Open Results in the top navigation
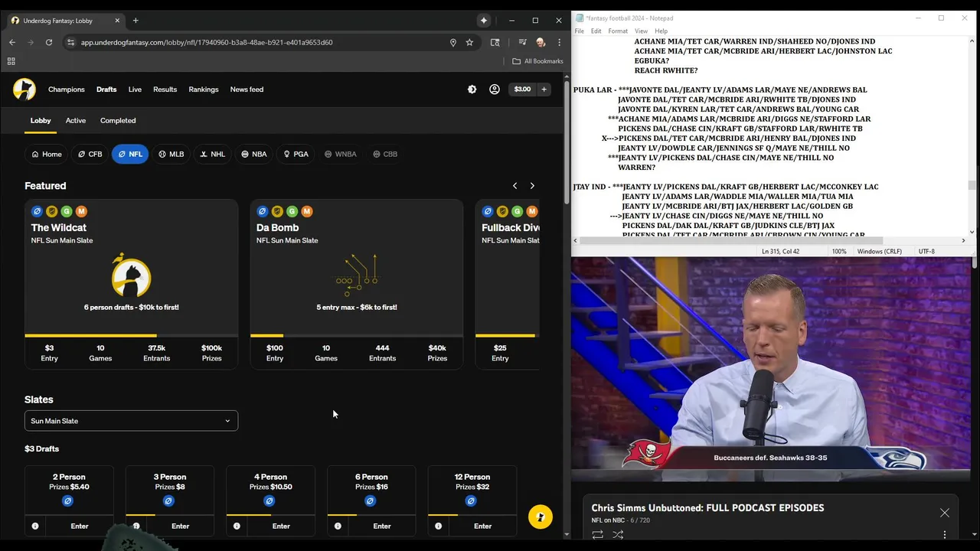Viewport: 980px width, 551px height. [x=165, y=90]
